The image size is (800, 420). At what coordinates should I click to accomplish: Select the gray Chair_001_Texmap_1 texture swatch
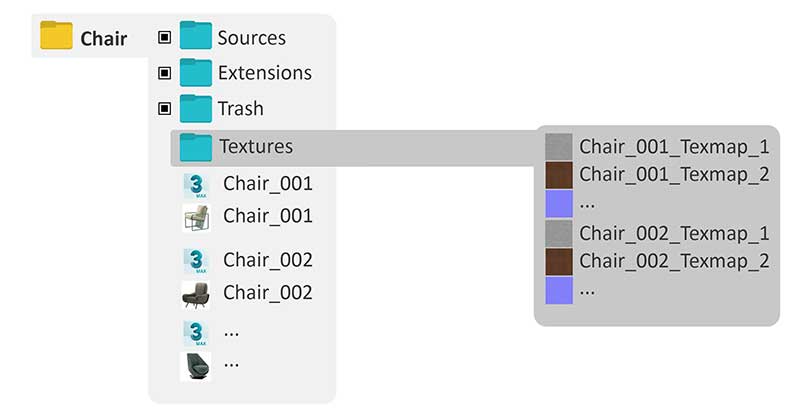click(x=559, y=147)
